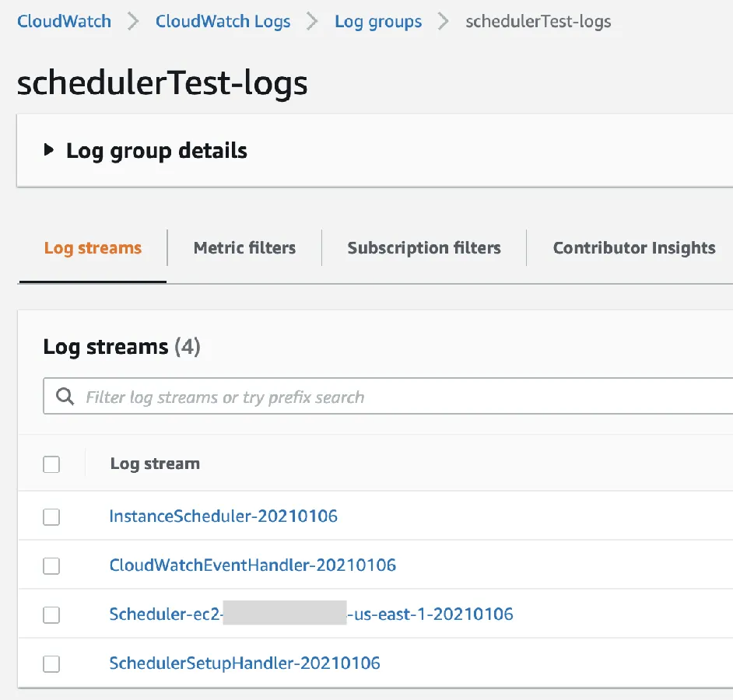Open the CloudWatchEventHandler-20210106 log stream
Screen dimensions: 733x700
pyautogui.click(x=252, y=565)
